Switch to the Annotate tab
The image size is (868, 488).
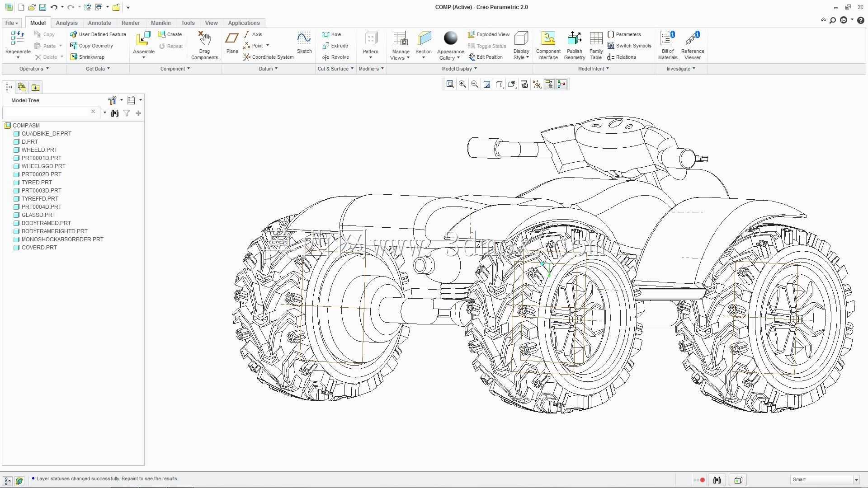tap(99, 23)
